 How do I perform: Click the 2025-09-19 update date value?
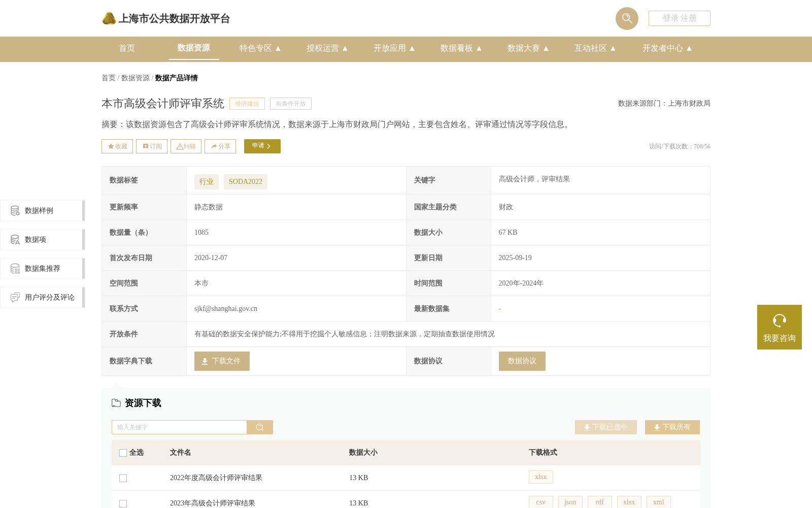515,258
